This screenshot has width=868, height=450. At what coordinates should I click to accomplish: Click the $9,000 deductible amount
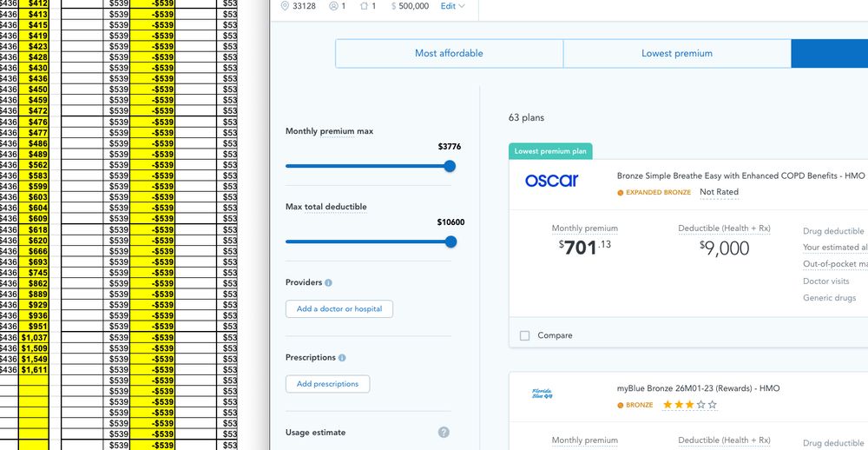724,248
